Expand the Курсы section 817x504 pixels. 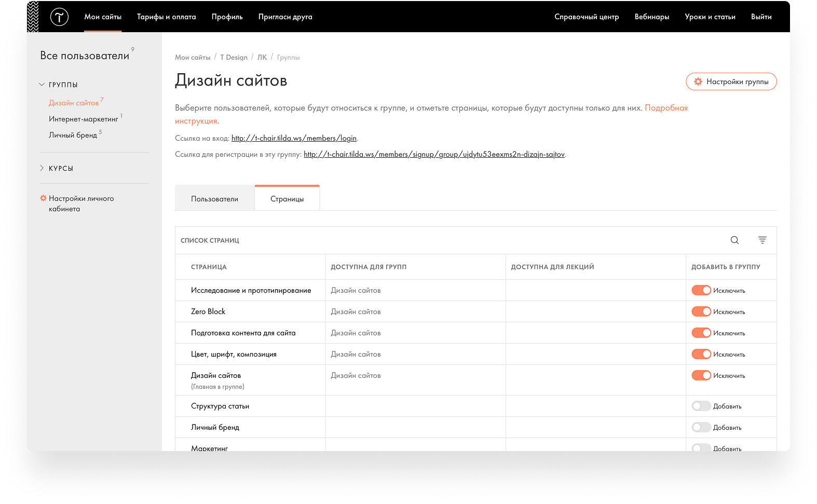42,168
